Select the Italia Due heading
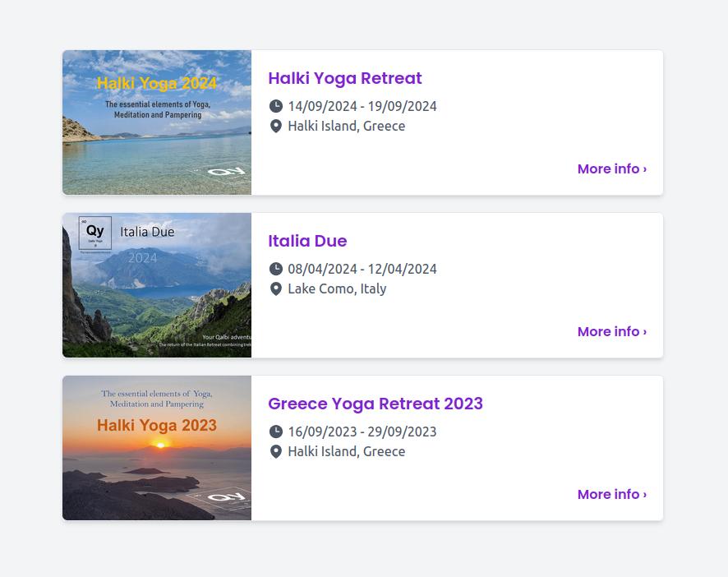This screenshot has height=577, width=728. 307,241
